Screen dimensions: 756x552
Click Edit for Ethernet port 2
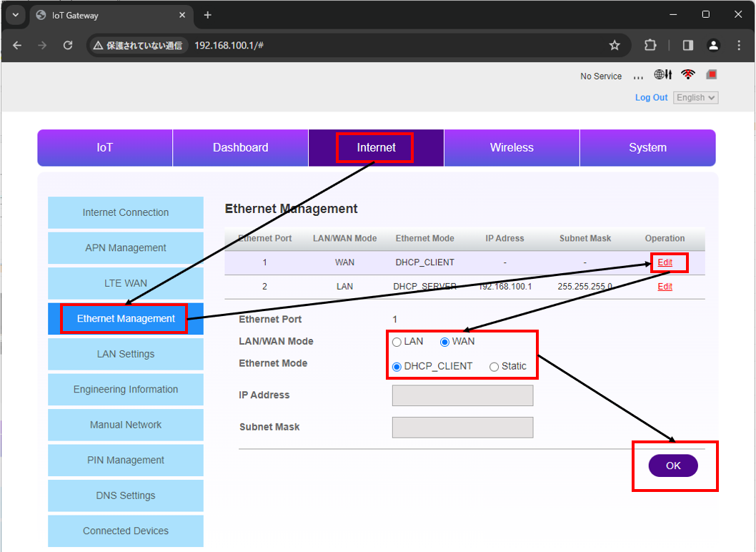(665, 287)
